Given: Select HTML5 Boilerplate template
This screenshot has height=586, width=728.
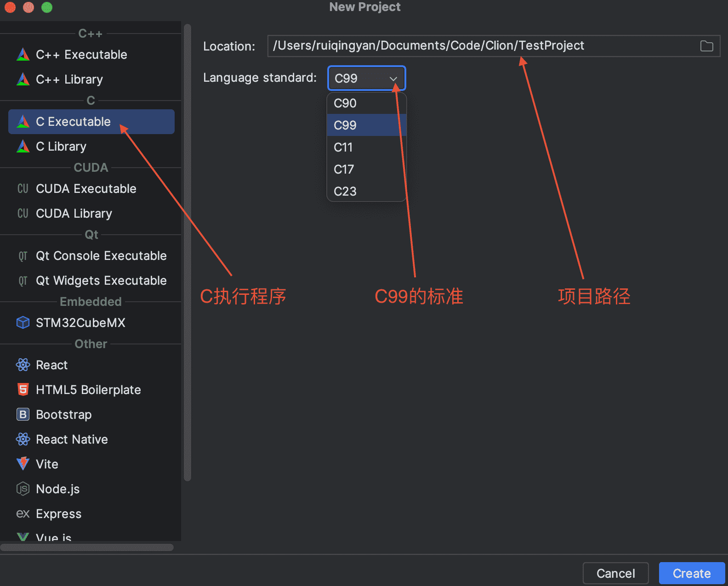Looking at the screenshot, I should (x=91, y=390).
